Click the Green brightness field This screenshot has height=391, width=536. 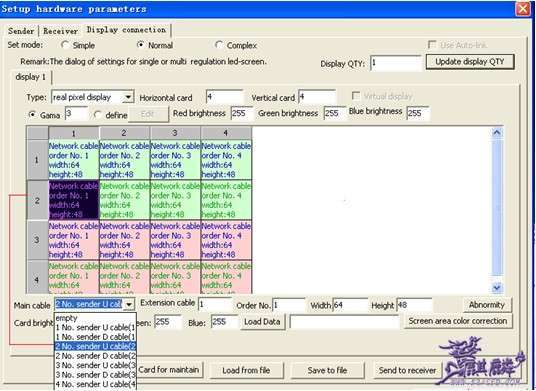point(334,113)
